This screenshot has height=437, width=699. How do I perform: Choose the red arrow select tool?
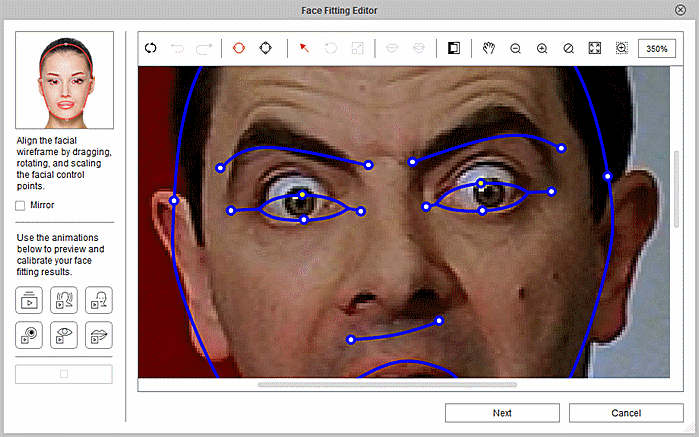pos(305,48)
